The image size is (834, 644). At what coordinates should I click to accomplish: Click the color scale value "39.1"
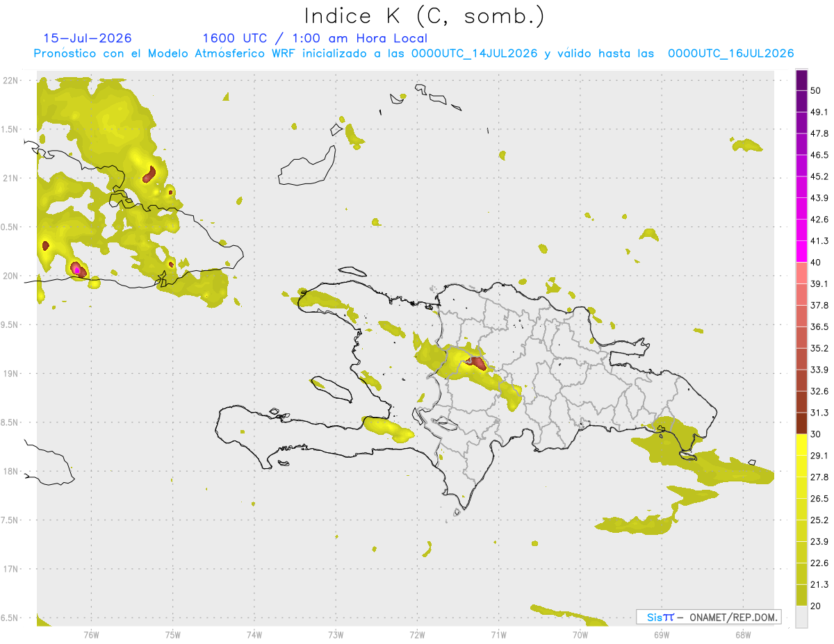819,284
